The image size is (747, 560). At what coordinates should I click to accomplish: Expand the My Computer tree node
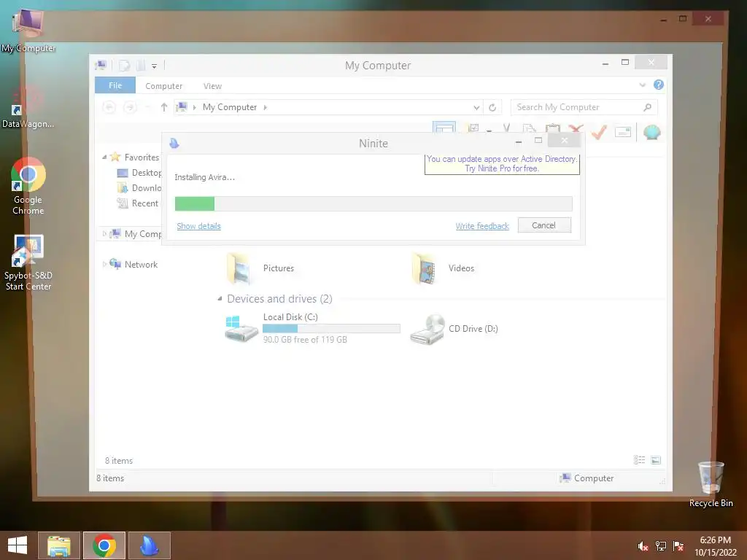coord(104,234)
